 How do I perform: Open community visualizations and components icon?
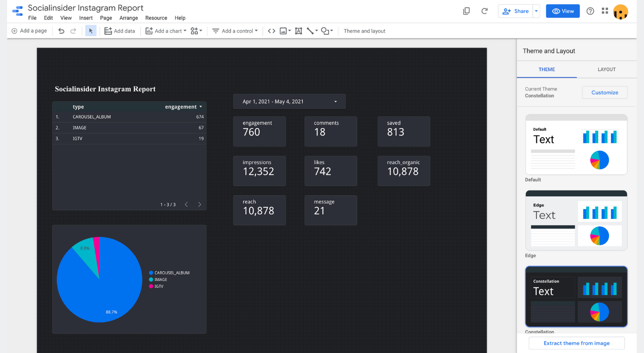point(195,31)
